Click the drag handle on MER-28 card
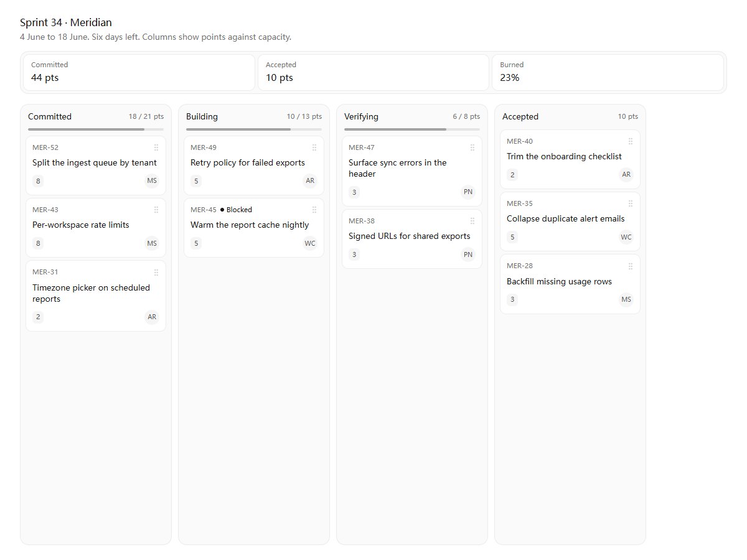This screenshot has height=560, width=747. click(x=631, y=266)
